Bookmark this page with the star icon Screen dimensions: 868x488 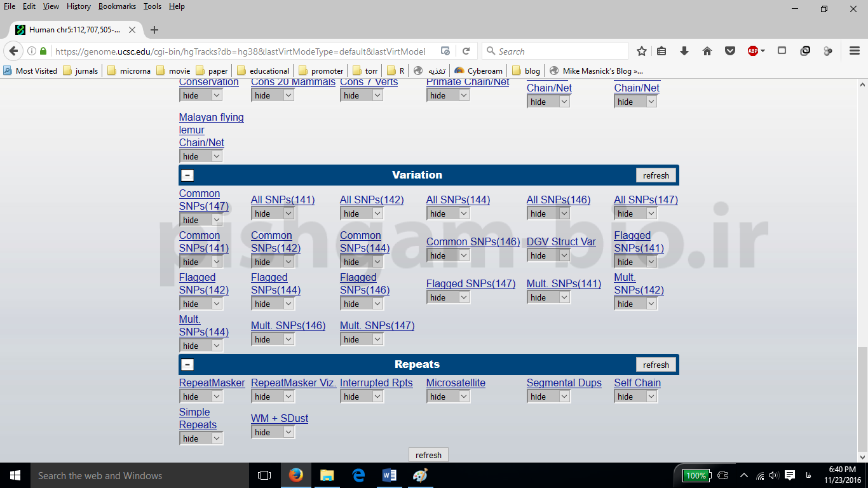pyautogui.click(x=642, y=51)
